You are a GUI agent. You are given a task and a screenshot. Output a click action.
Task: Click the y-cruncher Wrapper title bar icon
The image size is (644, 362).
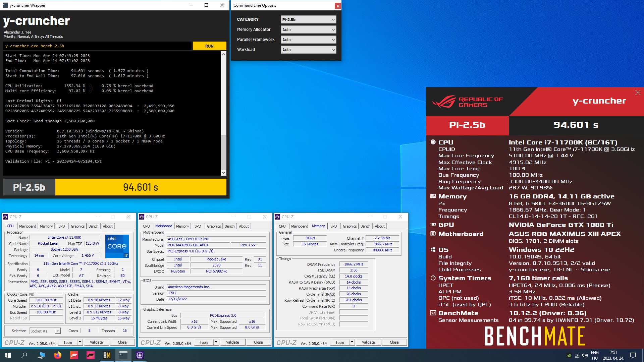[x=5, y=5]
